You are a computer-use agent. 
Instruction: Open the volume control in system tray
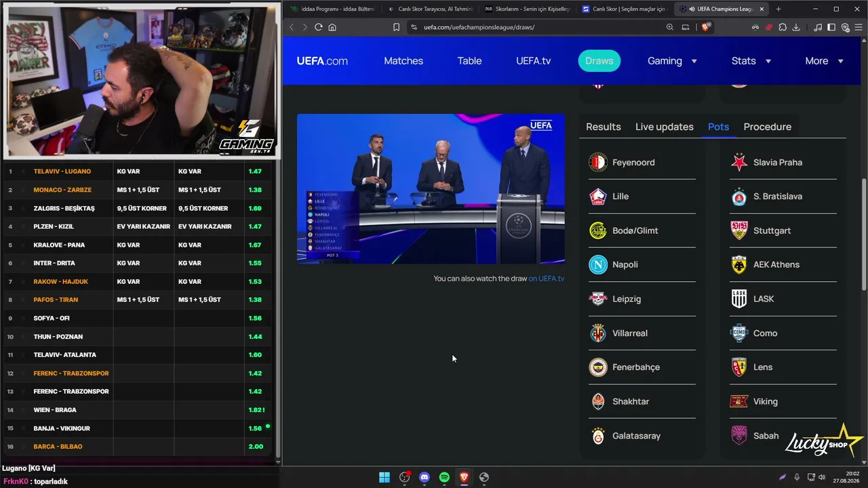822,477
